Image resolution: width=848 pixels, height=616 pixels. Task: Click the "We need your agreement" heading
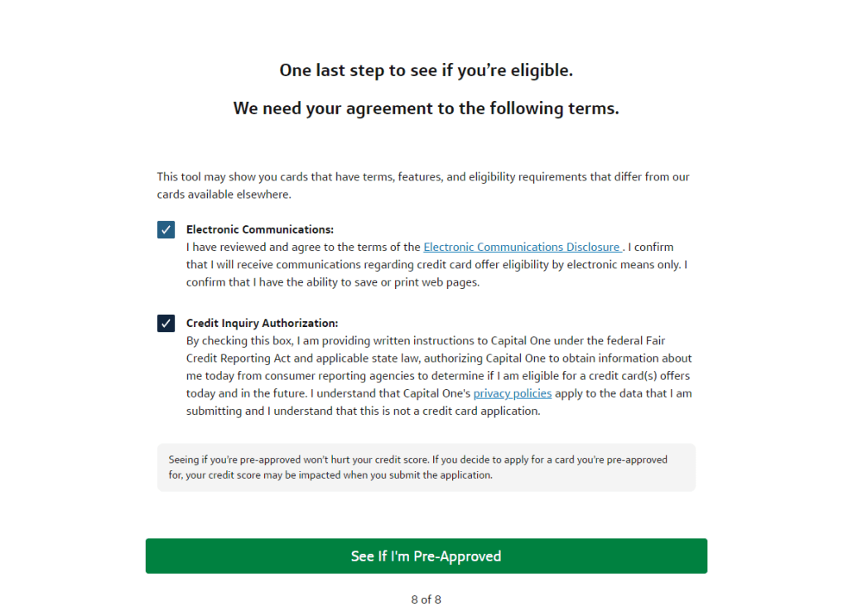point(426,108)
